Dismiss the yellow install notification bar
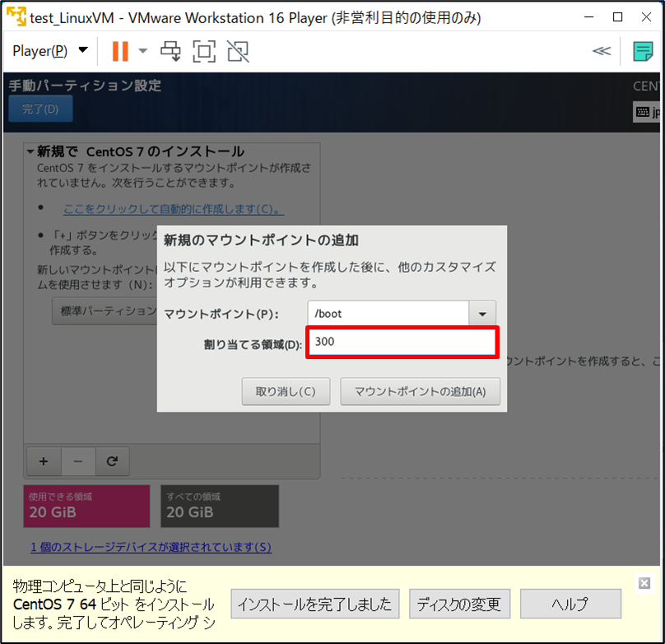Image resolution: width=665 pixels, height=644 pixels. pos(644,583)
